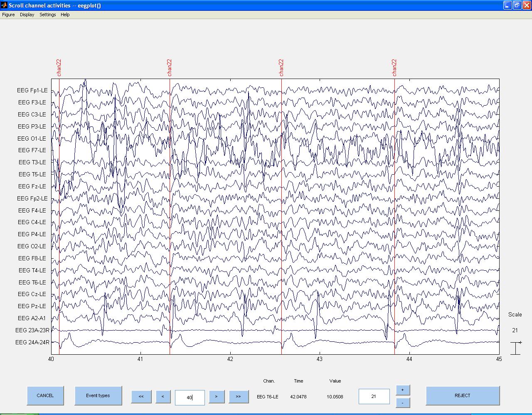Open the Display menu

click(27, 15)
